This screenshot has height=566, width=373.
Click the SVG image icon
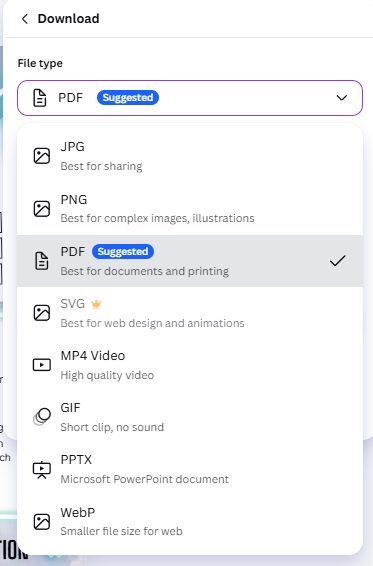[42, 313]
